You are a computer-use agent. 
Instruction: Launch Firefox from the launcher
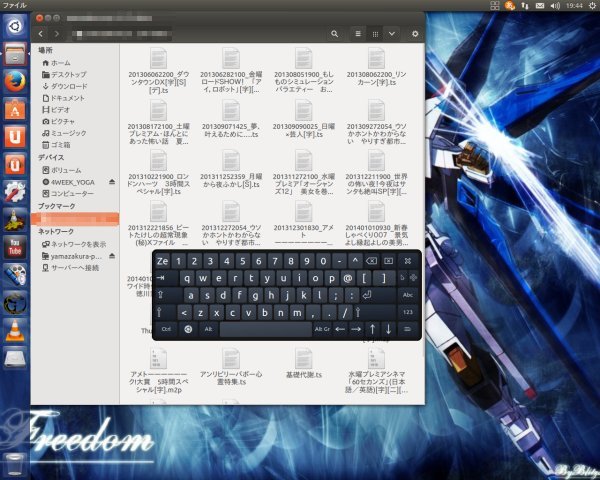(x=15, y=82)
